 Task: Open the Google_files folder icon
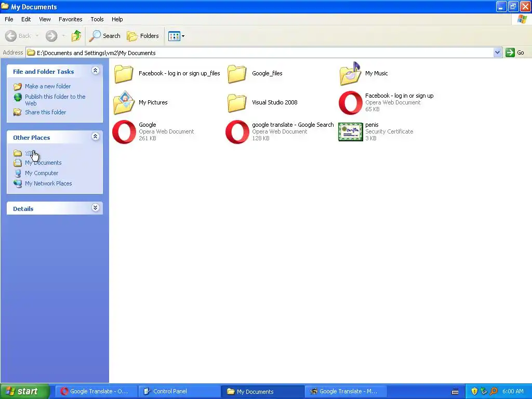pos(237,74)
